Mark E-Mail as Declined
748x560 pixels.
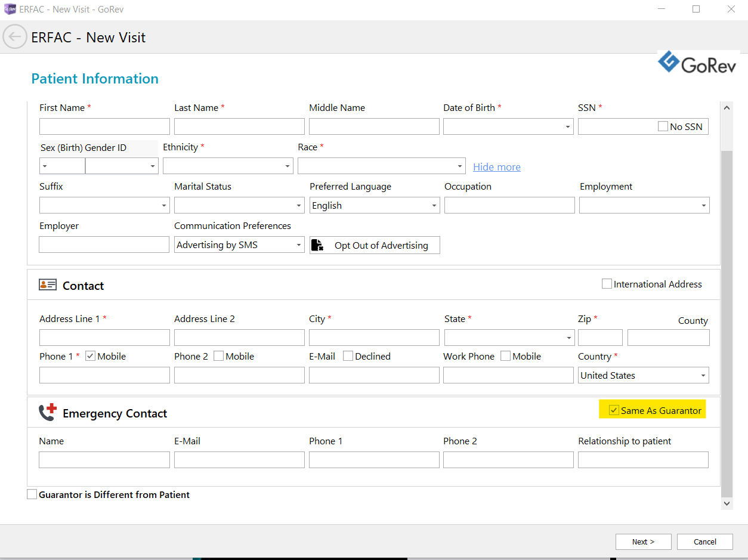pos(348,356)
